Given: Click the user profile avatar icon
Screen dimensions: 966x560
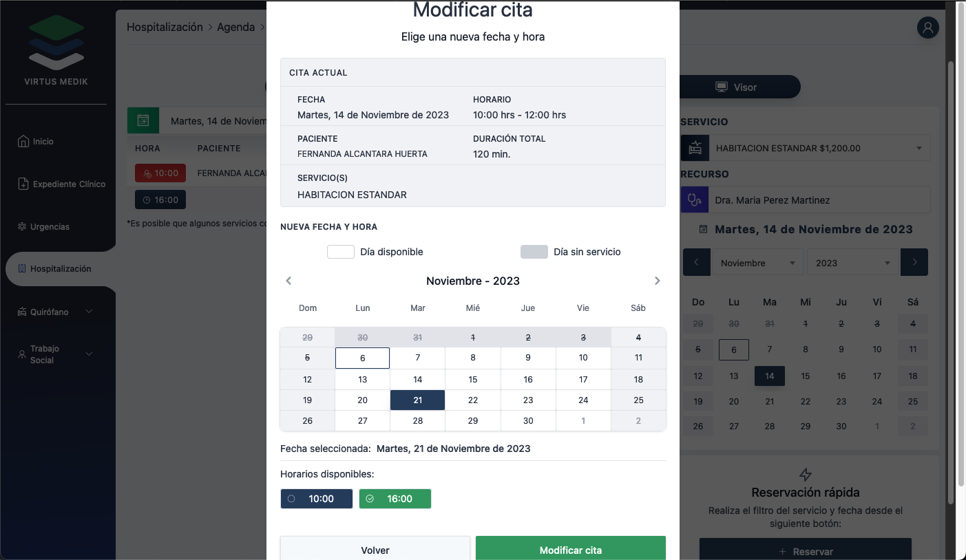Looking at the screenshot, I should pyautogui.click(x=928, y=28).
